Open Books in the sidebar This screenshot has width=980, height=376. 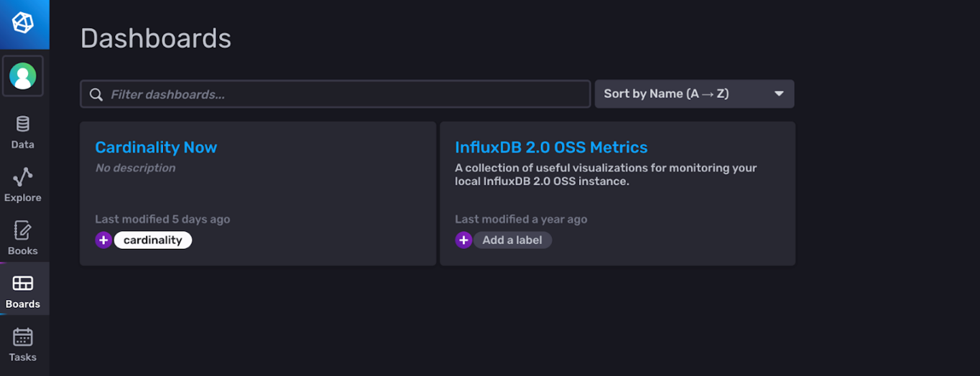tap(23, 238)
